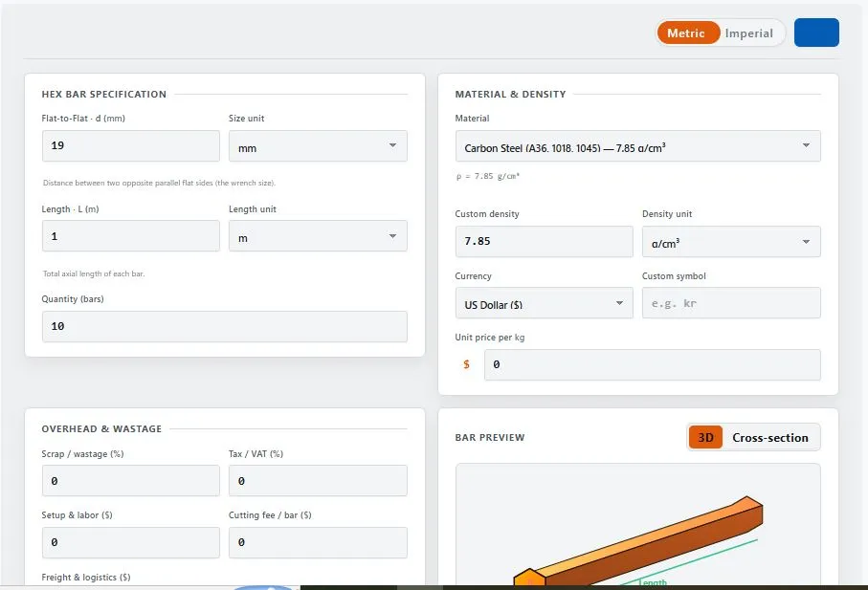Click the 3D hex bar preview
Viewport: 868px width, 590px height.
[x=637, y=524]
